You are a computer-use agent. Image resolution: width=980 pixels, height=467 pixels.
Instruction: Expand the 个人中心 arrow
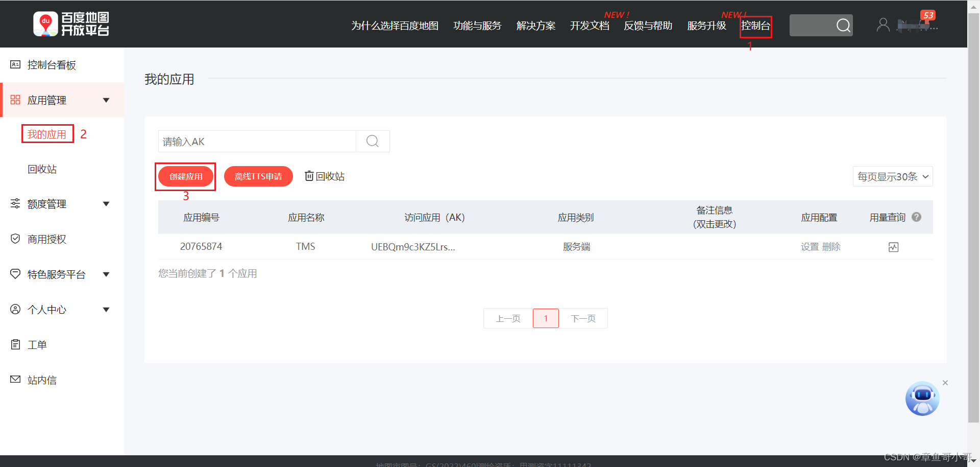[x=106, y=310]
